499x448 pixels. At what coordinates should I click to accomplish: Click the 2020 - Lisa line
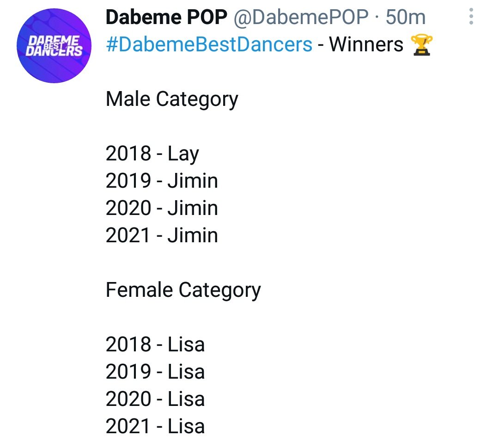click(x=155, y=399)
